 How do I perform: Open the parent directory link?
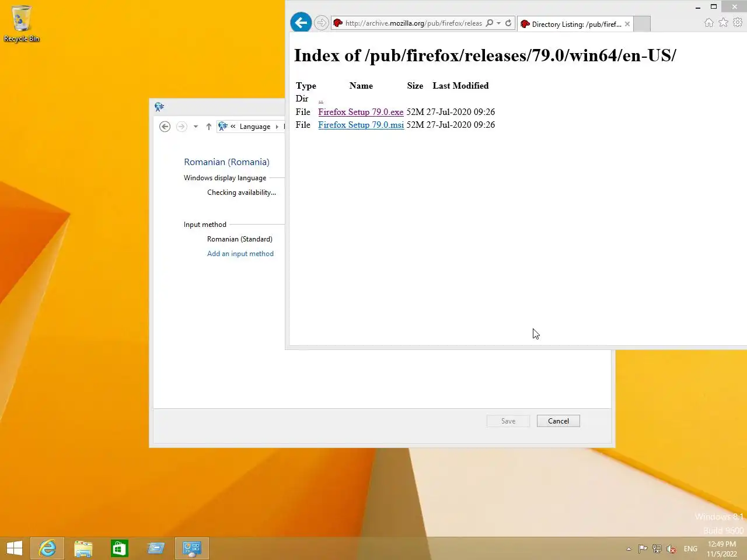coord(320,99)
